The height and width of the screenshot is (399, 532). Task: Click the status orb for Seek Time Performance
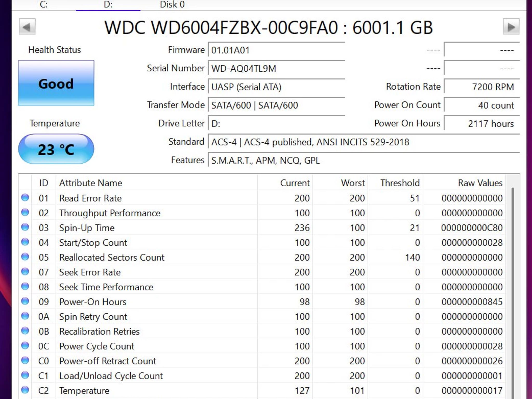pyautogui.click(x=25, y=287)
